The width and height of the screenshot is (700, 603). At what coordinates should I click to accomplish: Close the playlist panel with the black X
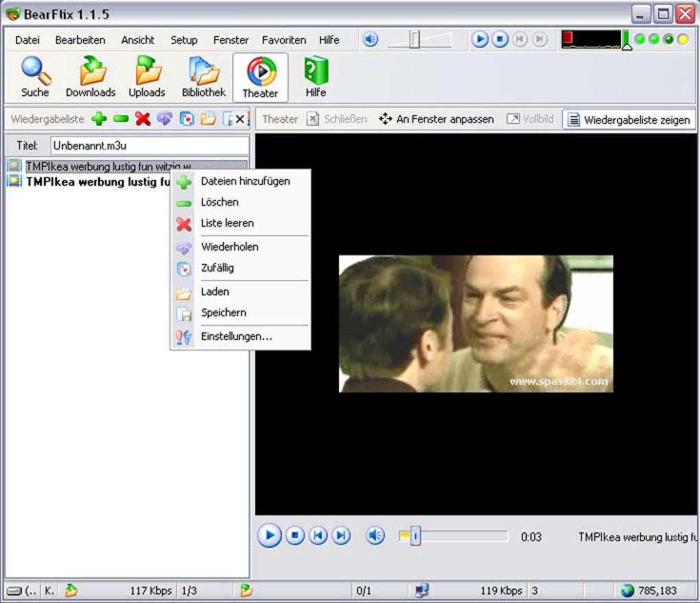coord(240,119)
